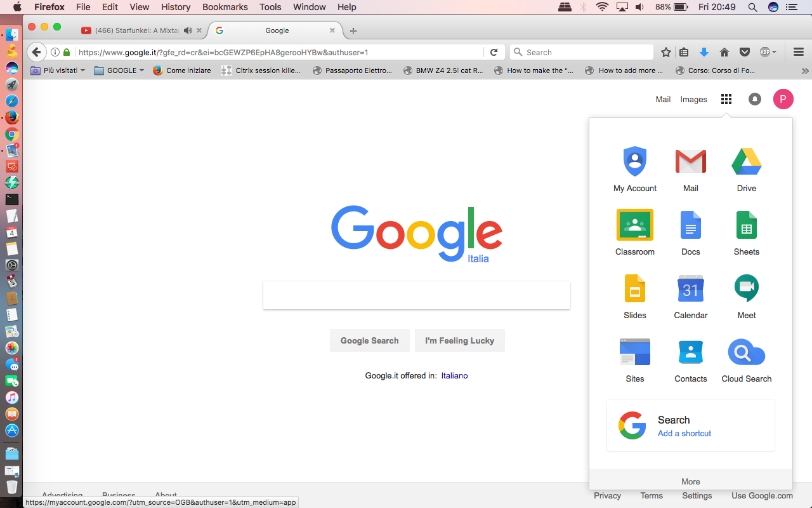Screen dimensions: 812x508
Task: Expand the Più visitati bookmarks dropdown
Action: [x=58, y=70]
